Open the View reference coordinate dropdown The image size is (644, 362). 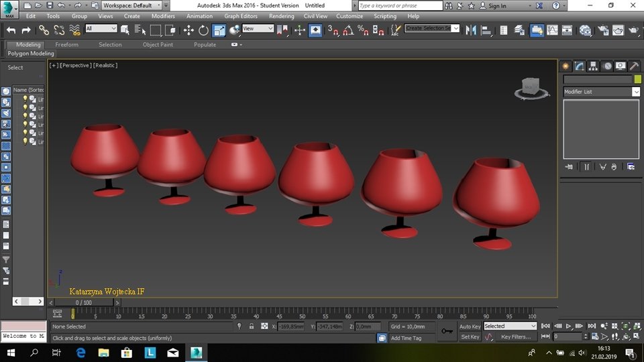tap(258, 29)
